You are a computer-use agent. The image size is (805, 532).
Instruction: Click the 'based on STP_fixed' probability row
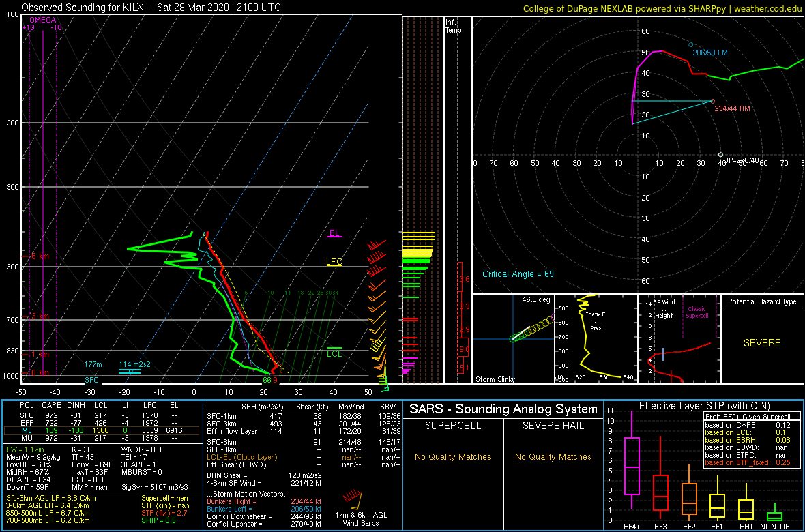(x=747, y=462)
